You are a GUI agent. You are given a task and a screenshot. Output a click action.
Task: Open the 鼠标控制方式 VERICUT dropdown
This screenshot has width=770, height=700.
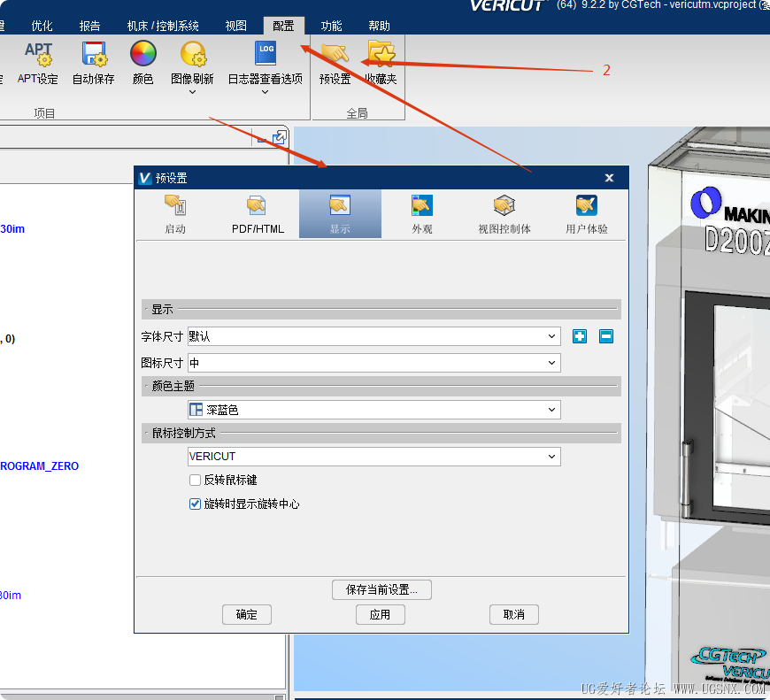374,457
